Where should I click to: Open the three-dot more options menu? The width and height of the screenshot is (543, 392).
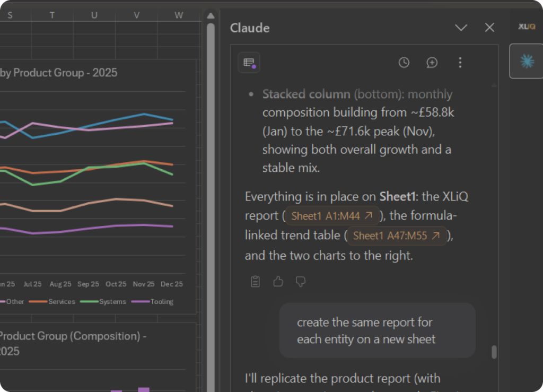click(x=460, y=63)
